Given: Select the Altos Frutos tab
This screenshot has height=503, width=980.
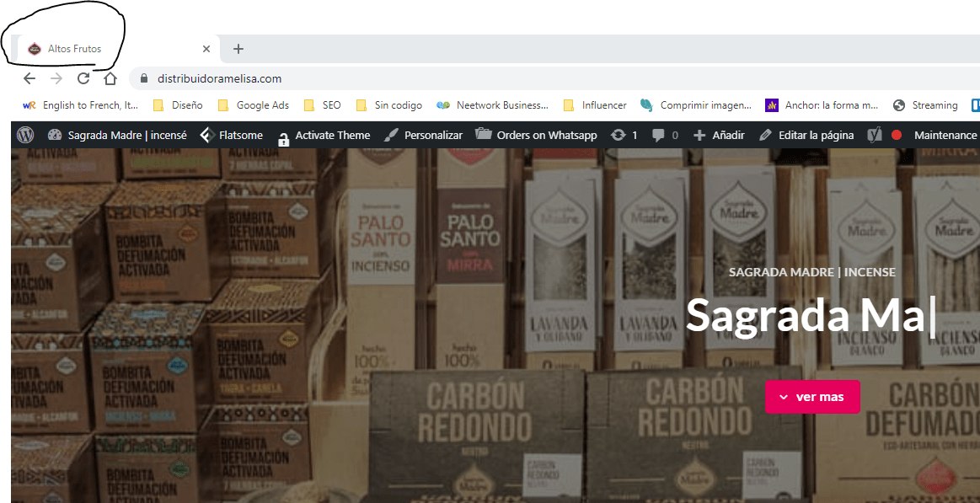Looking at the screenshot, I should (118, 49).
